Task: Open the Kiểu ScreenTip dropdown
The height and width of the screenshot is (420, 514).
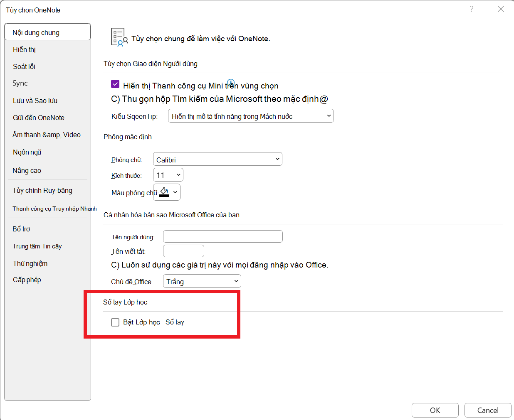Action: coord(251,116)
